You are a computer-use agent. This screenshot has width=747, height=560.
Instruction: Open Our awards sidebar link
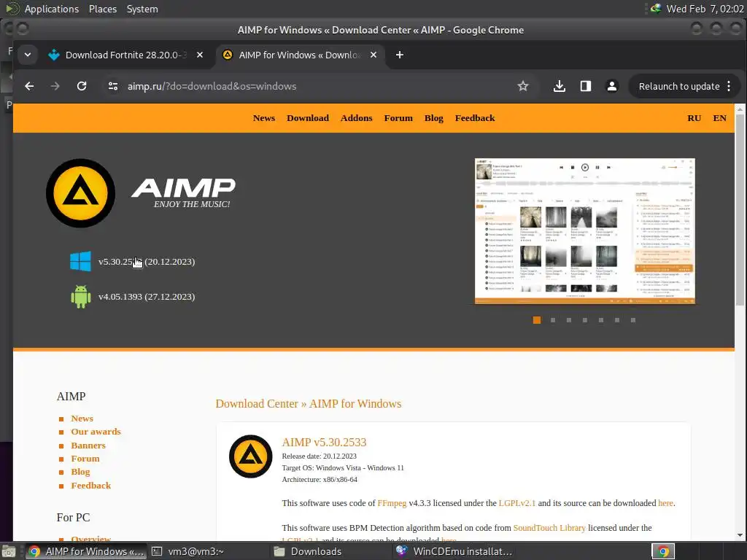tap(96, 432)
